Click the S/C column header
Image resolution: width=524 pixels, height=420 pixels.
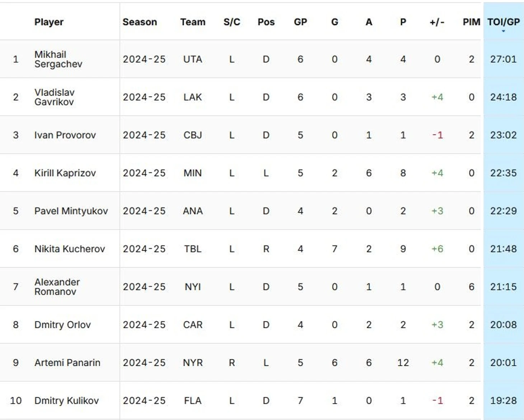click(232, 22)
